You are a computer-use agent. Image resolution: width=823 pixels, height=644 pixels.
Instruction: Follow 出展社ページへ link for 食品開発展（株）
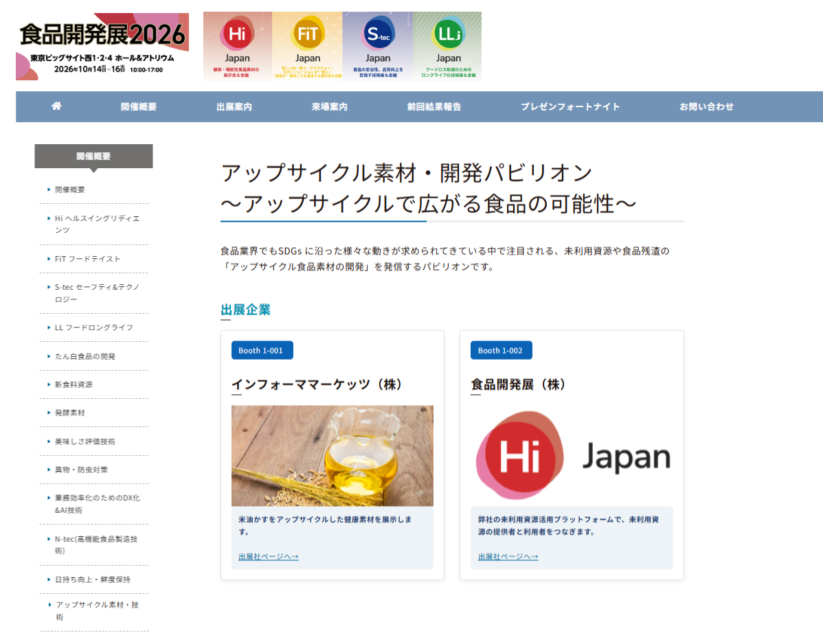click(x=508, y=556)
